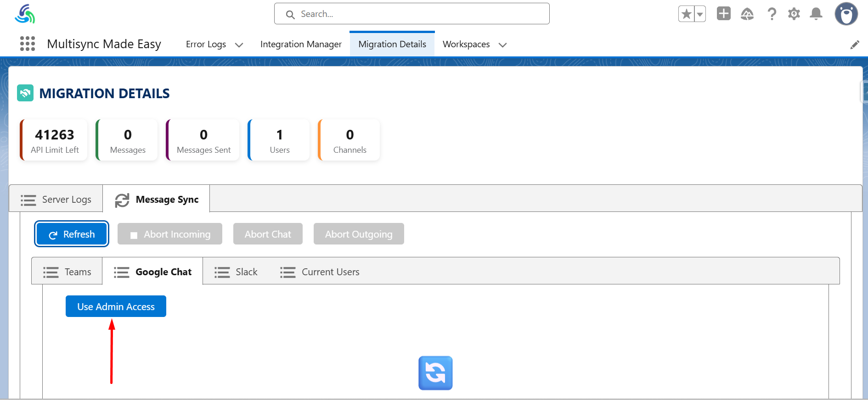Select the Google Chat sub-tab
Screen dimensions: 868x400
(152, 272)
